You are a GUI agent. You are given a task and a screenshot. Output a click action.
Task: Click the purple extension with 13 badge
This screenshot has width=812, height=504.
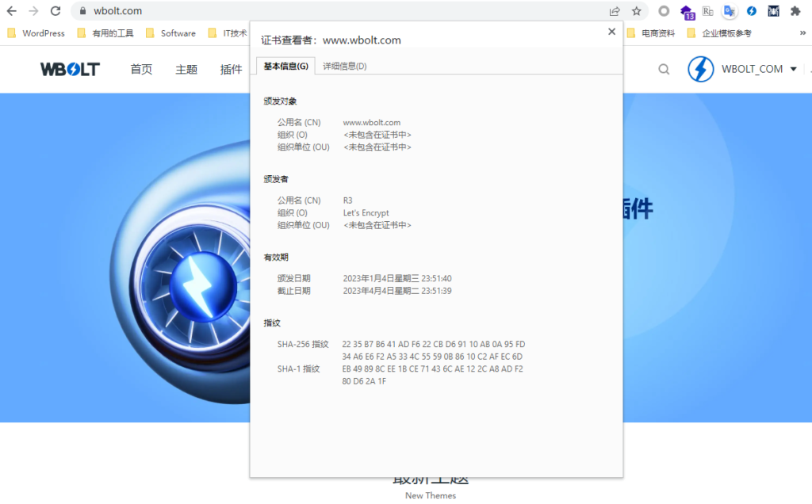pos(687,12)
